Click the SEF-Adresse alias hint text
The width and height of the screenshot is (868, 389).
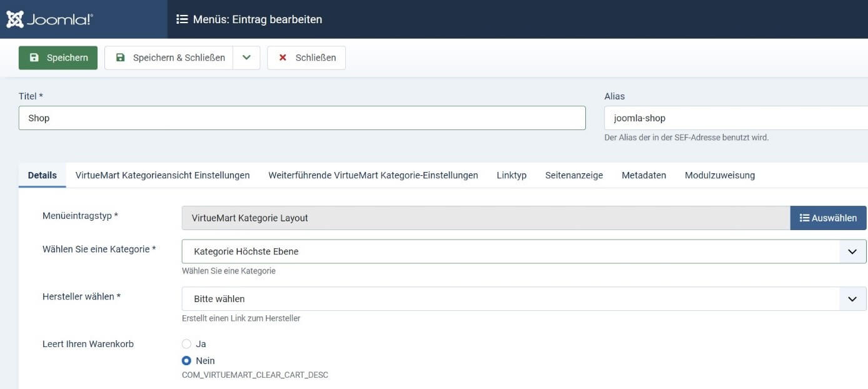[x=687, y=138]
